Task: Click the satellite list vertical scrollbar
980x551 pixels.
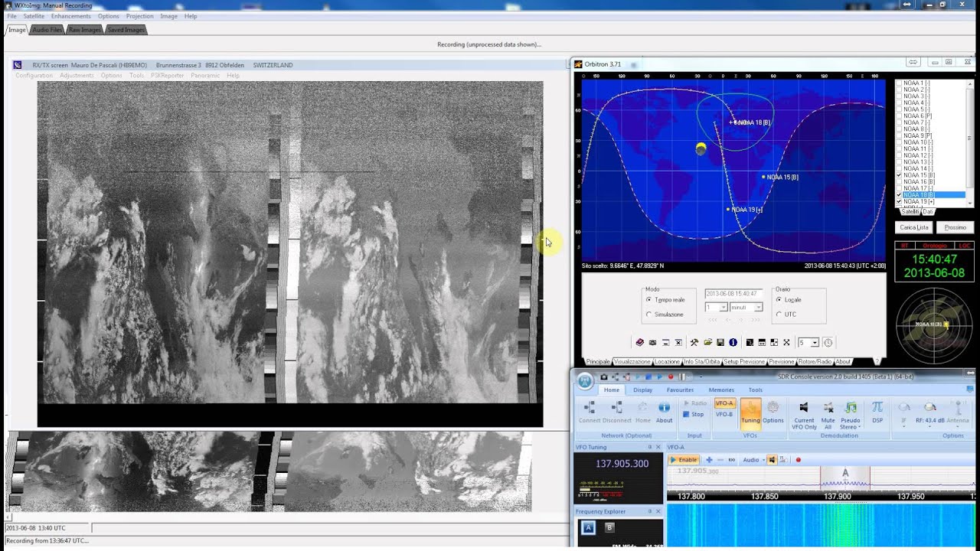Action: pyautogui.click(x=970, y=142)
